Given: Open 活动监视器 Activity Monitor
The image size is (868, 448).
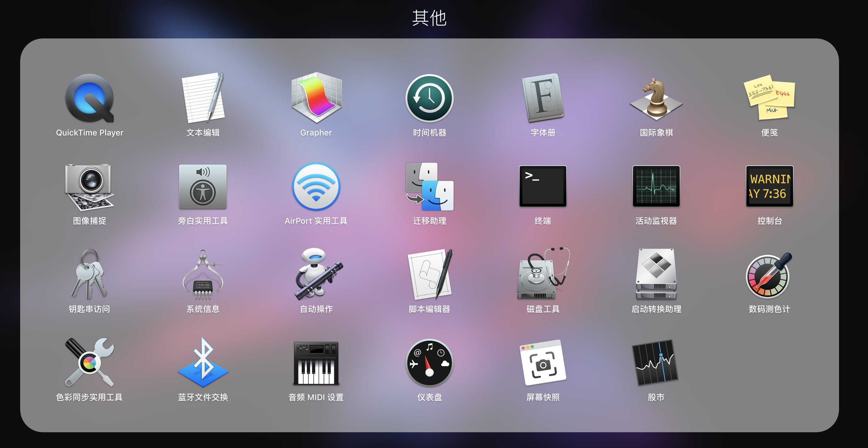Looking at the screenshot, I should (656, 186).
